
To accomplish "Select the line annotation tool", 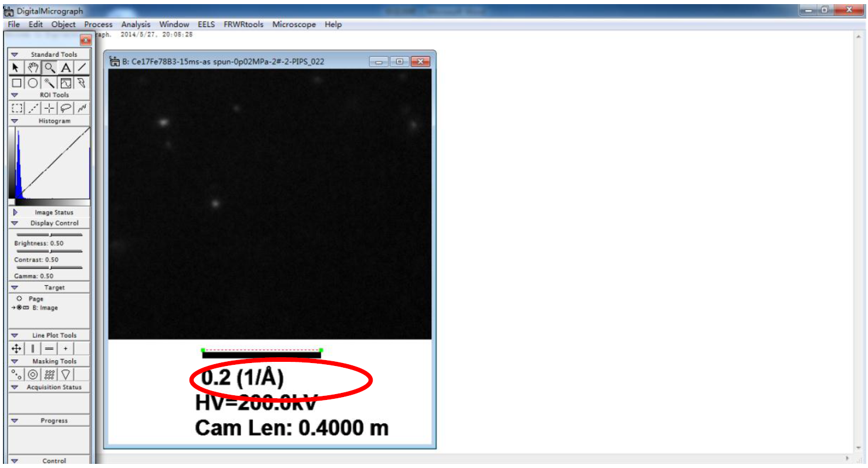I will pyautogui.click(x=82, y=68).
